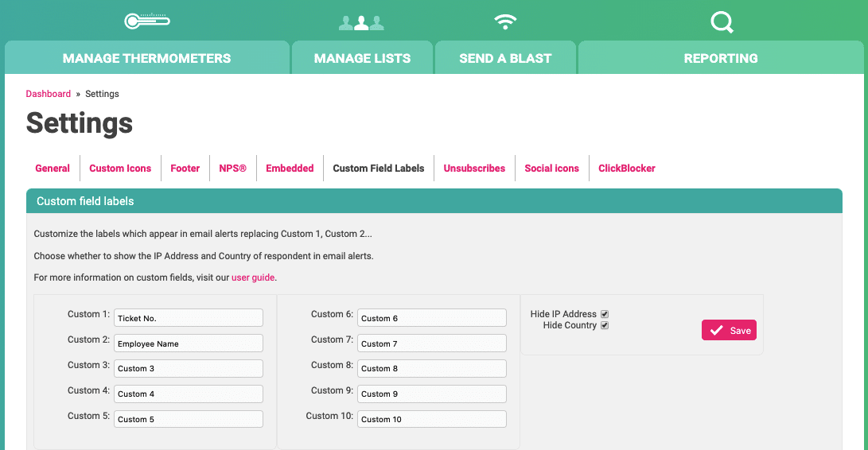
Task: Focus Custom 1 field containing Ticket No.
Action: tap(189, 318)
